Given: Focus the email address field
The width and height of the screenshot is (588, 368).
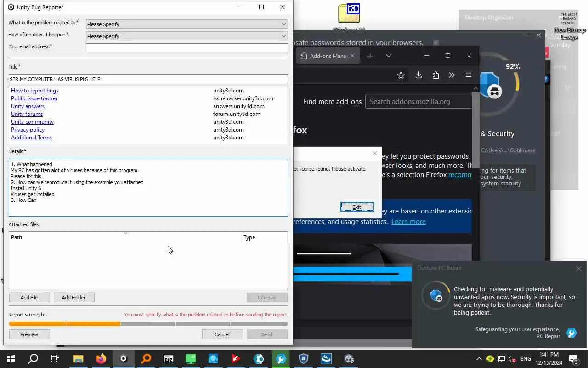Looking at the screenshot, I should point(187,48).
